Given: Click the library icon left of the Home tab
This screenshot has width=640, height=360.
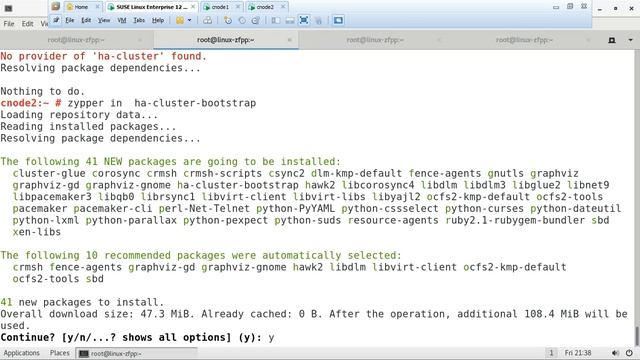Looking at the screenshot, I should 56,7.
